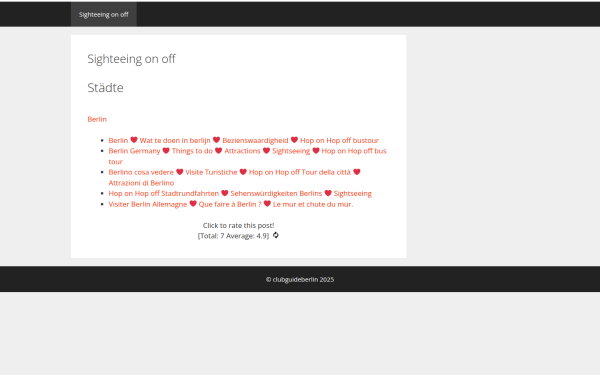Open the 'Berlin Germany Things to do' link
The image size is (600, 375).
[x=247, y=156]
